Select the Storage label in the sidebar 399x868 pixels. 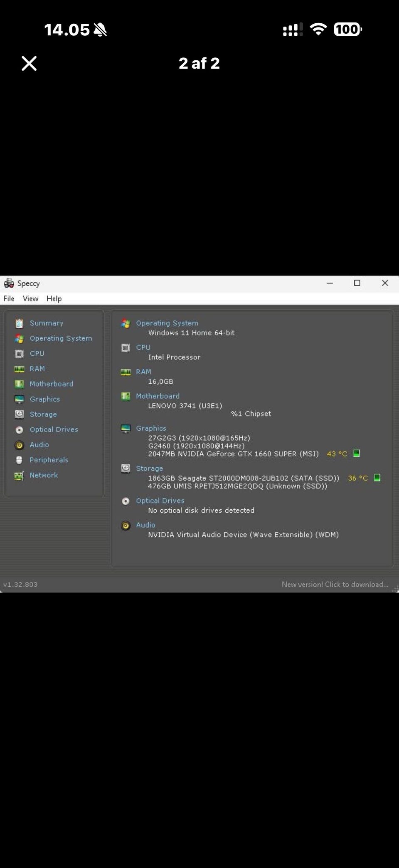[43, 414]
